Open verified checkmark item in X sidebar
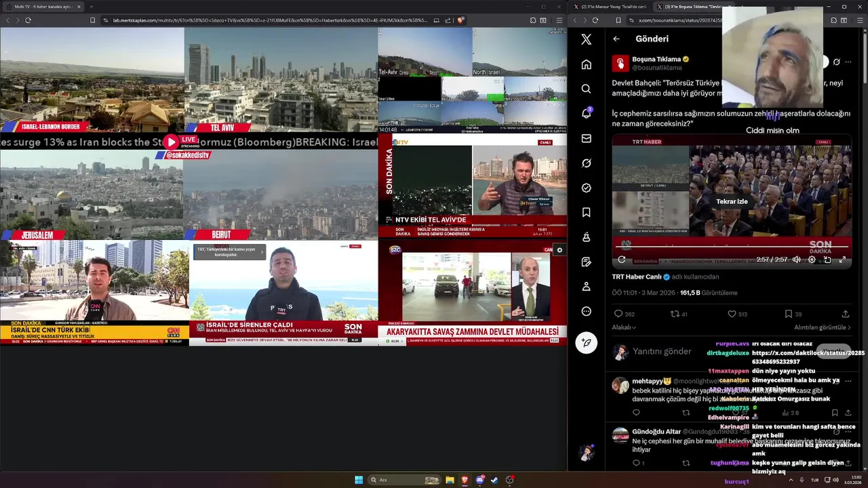The height and width of the screenshot is (488, 868). 587,188
